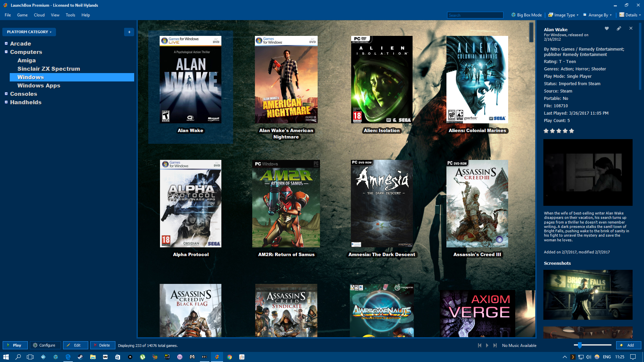The image size is (644, 362).
Task: Open Microsoft Edge from taskbar
Action: 68,357
